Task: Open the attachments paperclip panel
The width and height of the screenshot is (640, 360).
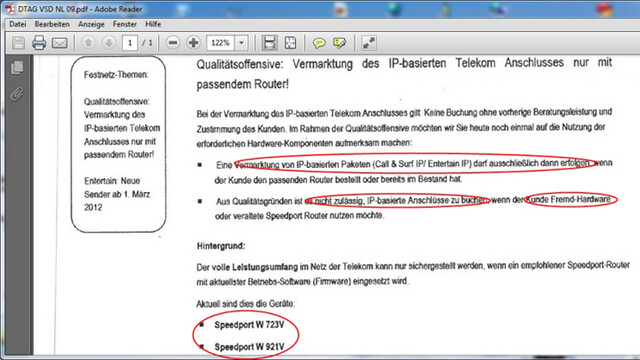Action: (17, 94)
